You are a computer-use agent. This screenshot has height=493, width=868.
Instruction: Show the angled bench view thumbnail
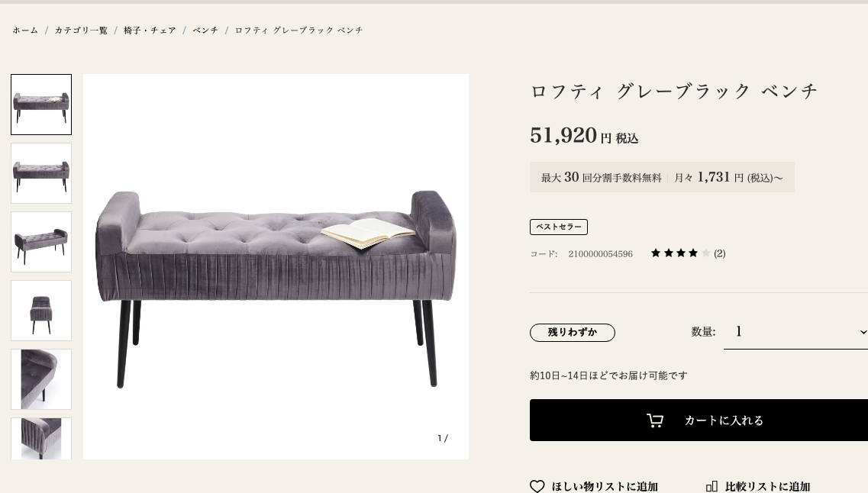(x=41, y=242)
